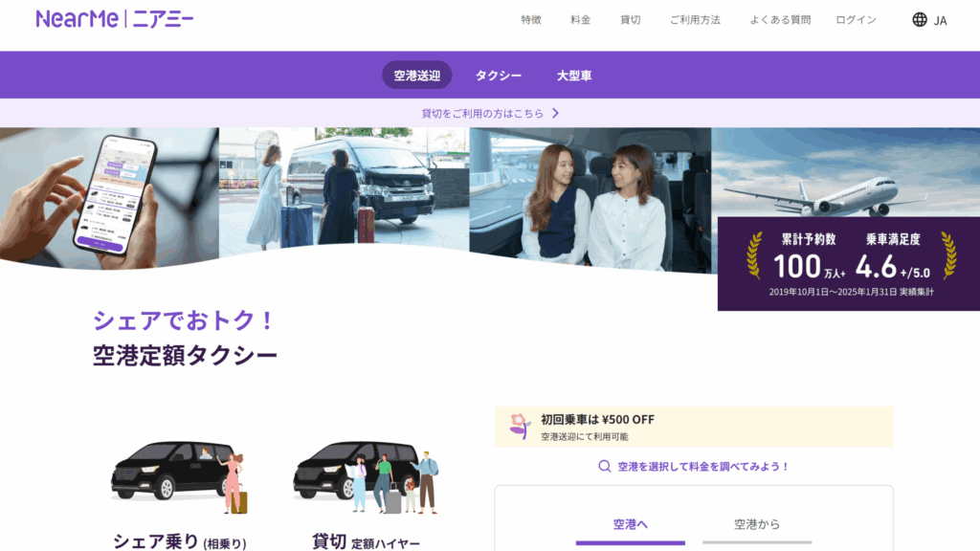980x551 pixels.
Task: Open the 貸切 header menu item
Action: click(x=631, y=20)
